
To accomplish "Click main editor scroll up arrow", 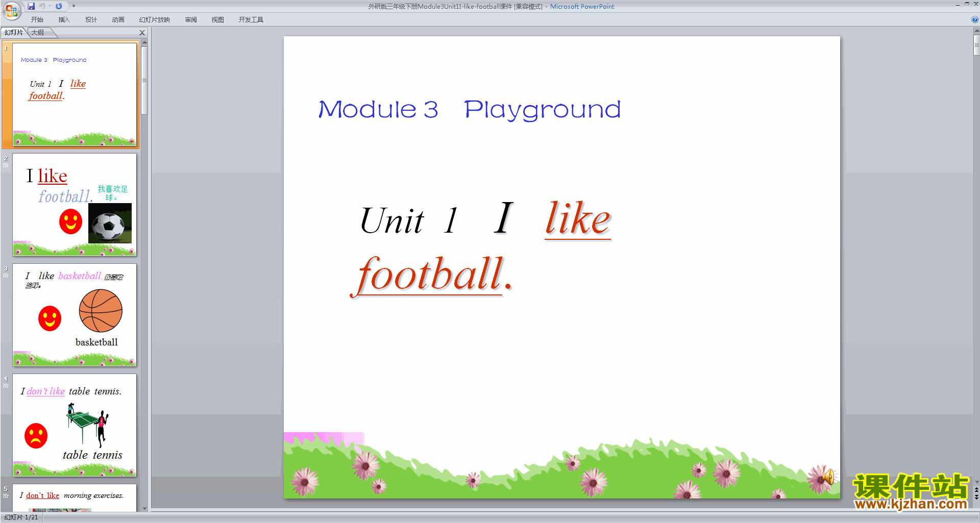I will click(x=976, y=31).
